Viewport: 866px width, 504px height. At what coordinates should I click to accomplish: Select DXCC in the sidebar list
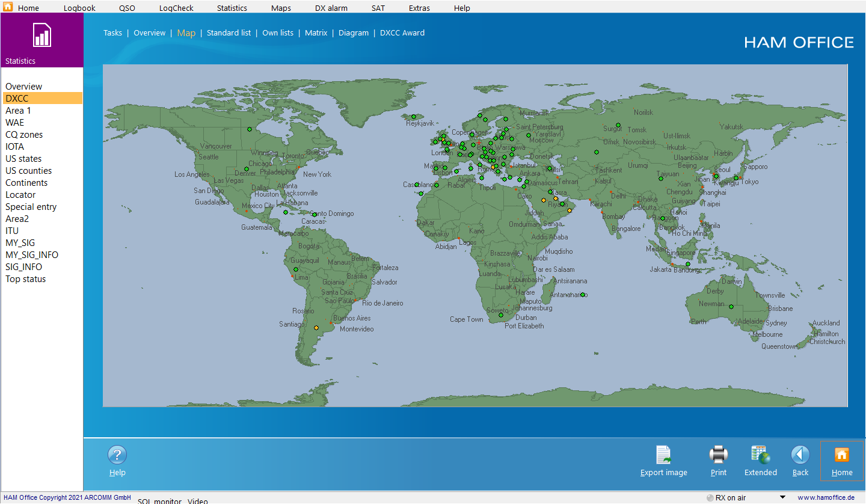click(42, 99)
